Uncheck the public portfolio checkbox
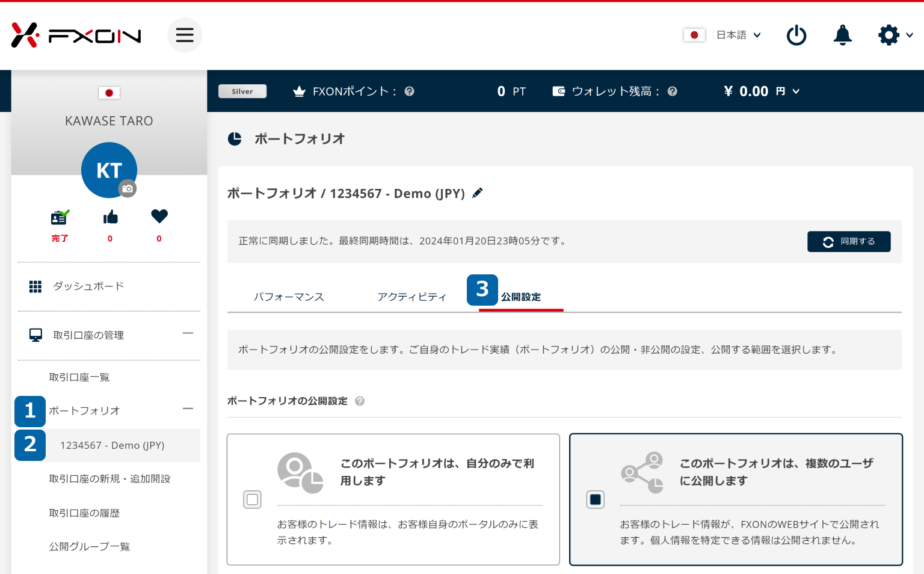 point(596,499)
